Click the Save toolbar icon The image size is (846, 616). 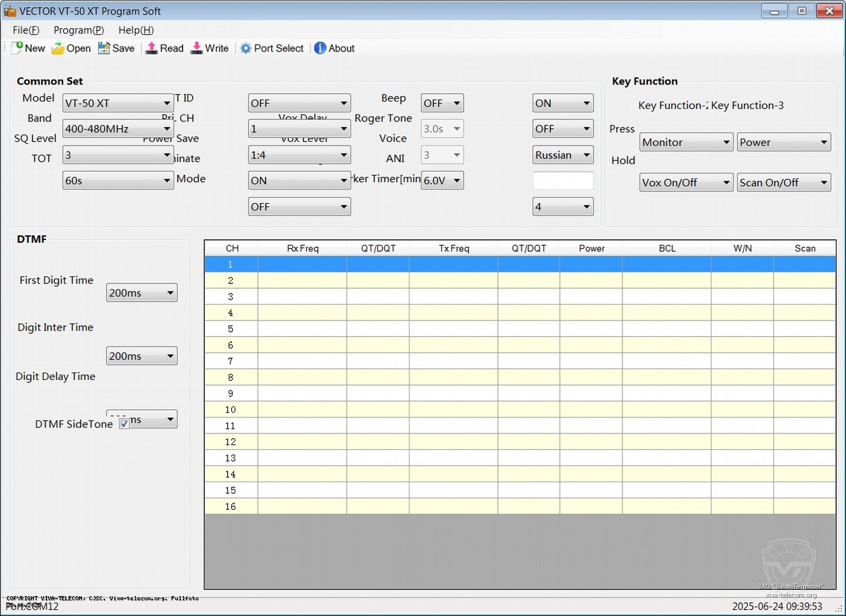coord(104,48)
